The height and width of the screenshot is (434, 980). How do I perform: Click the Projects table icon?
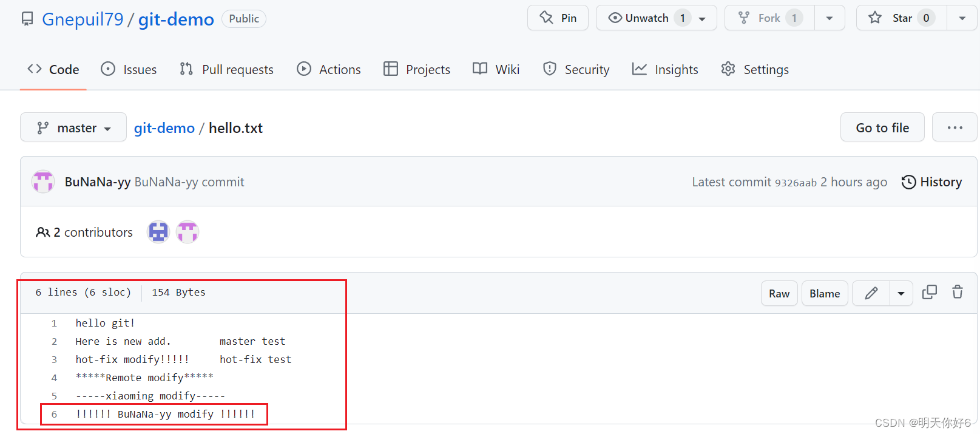390,69
